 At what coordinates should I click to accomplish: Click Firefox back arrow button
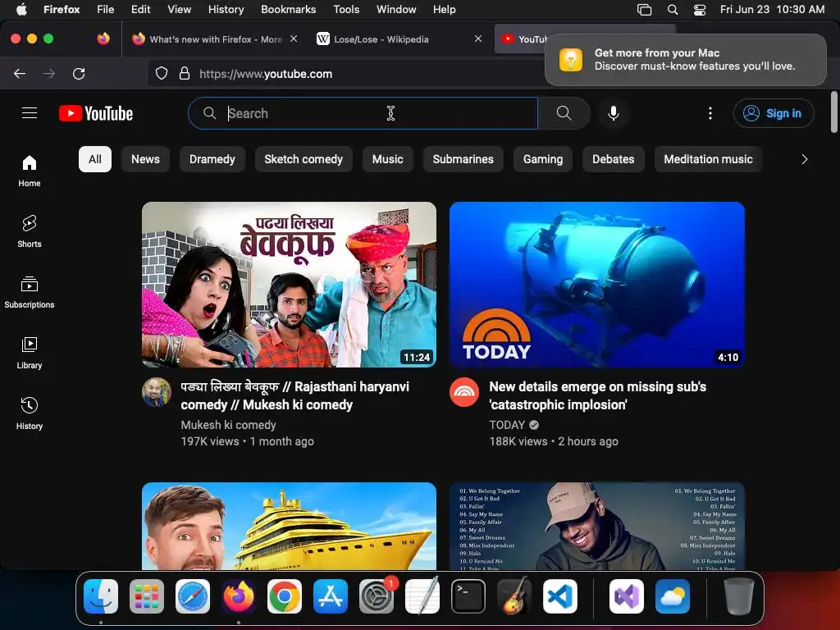click(x=20, y=73)
